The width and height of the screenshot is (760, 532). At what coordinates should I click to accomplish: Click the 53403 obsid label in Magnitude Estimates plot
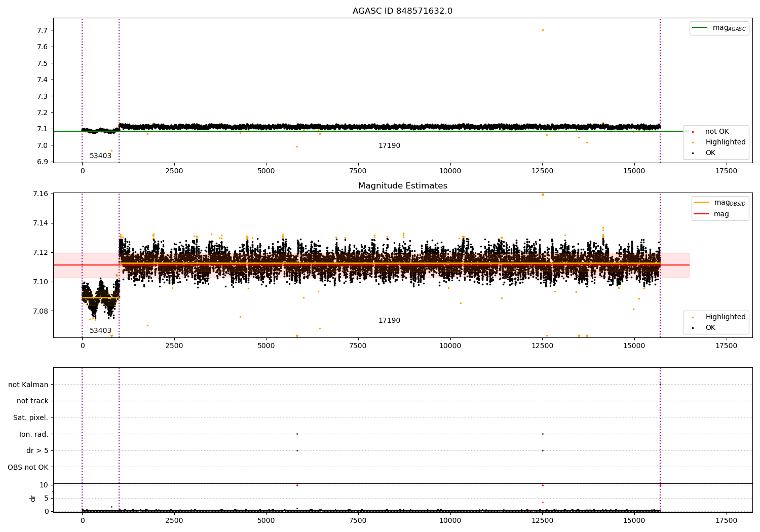click(100, 331)
